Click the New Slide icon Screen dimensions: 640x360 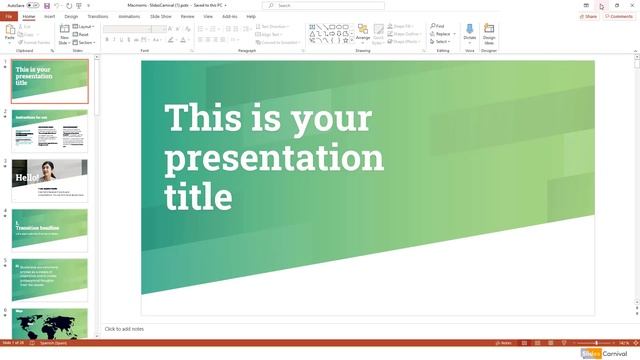pyautogui.click(x=64, y=29)
